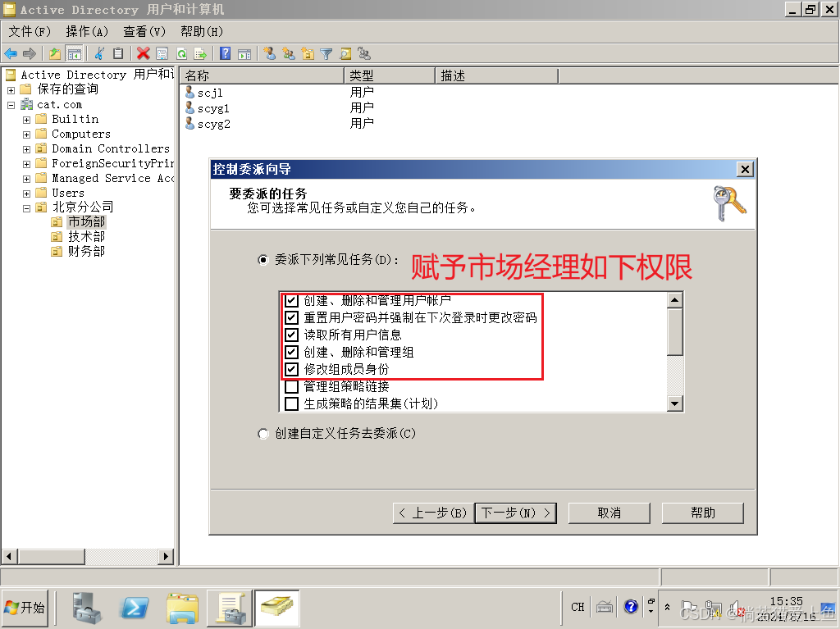This screenshot has height=629, width=840.
Task: Click the green Refresh toolbar icon
Action: pyautogui.click(x=181, y=53)
